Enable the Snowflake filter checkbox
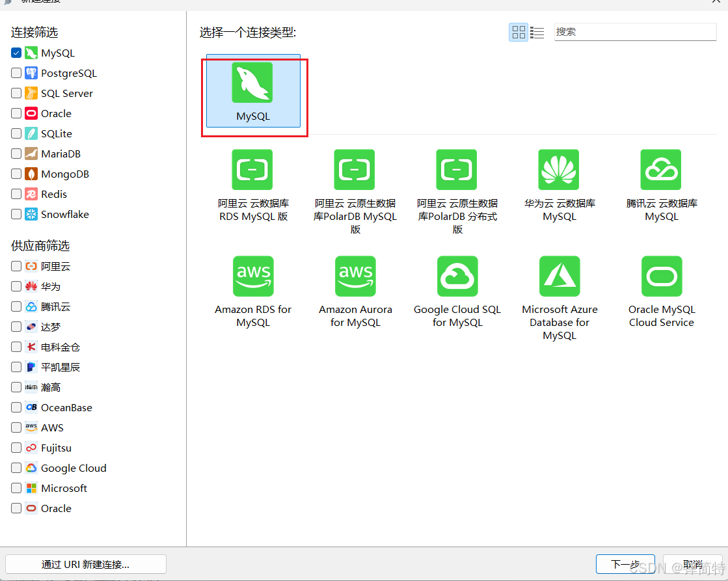 (x=16, y=214)
